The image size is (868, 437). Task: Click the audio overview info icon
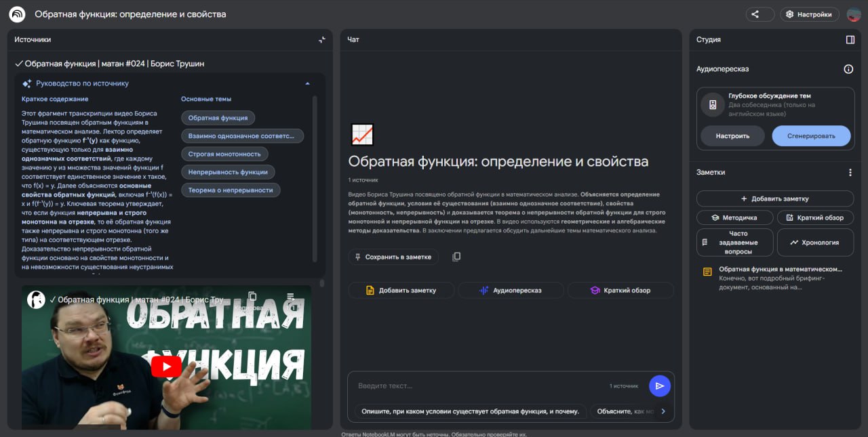(848, 69)
